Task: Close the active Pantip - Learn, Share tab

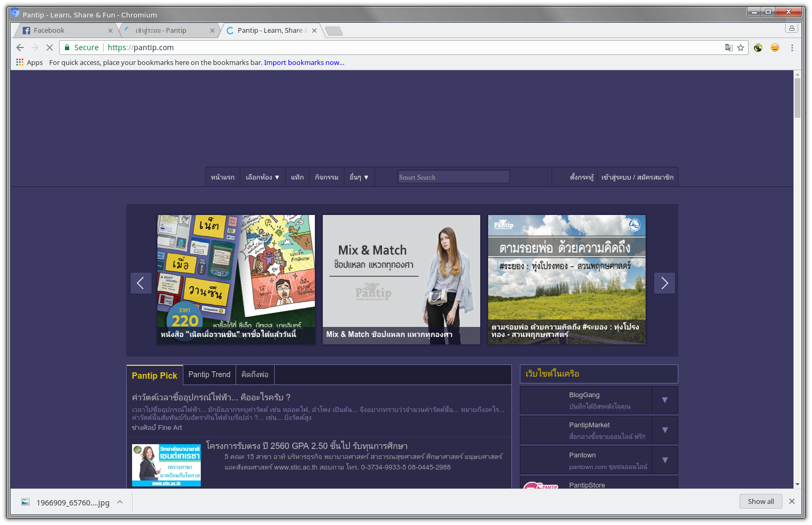Action: click(314, 31)
